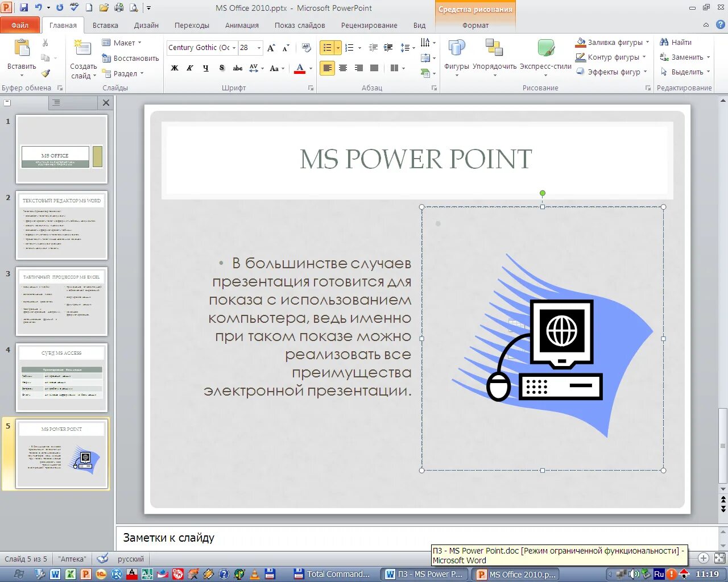Screen dimensions: 728x582
Task: Toggle text shadow (S)
Action: [221, 68]
